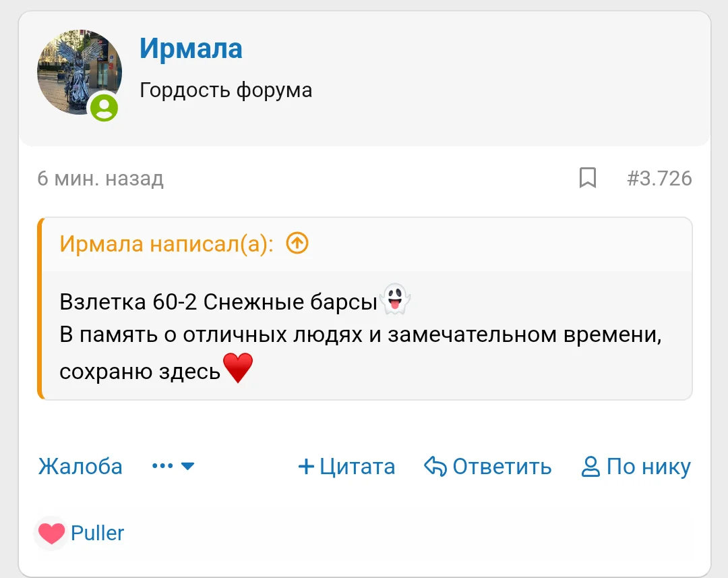Image resolution: width=728 pixels, height=578 pixels.
Task: Expand the chevron arrow next to the ellipsis
Action: tap(188, 466)
